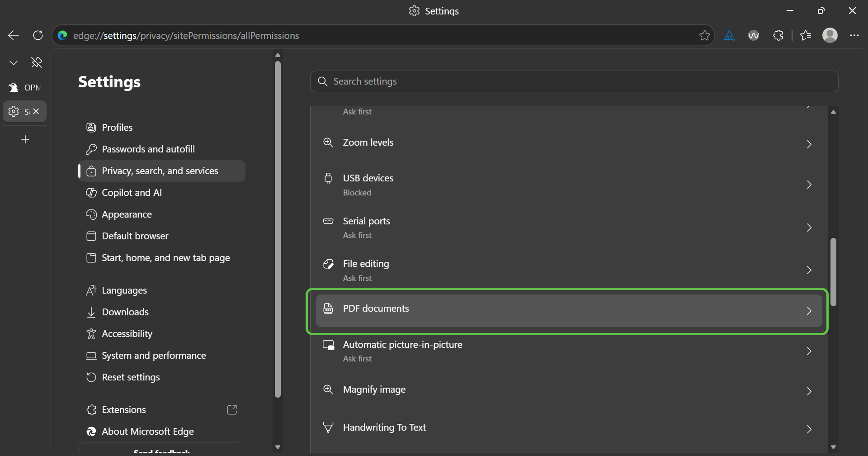868x456 pixels.
Task: Click the permissions list scrollbar thumb
Action: tap(833, 272)
